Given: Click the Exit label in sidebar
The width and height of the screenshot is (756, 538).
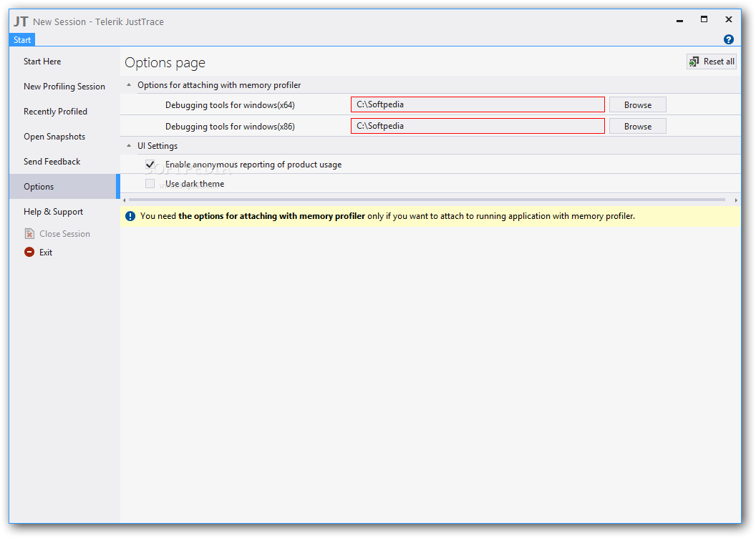Looking at the screenshot, I should point(46,253).
